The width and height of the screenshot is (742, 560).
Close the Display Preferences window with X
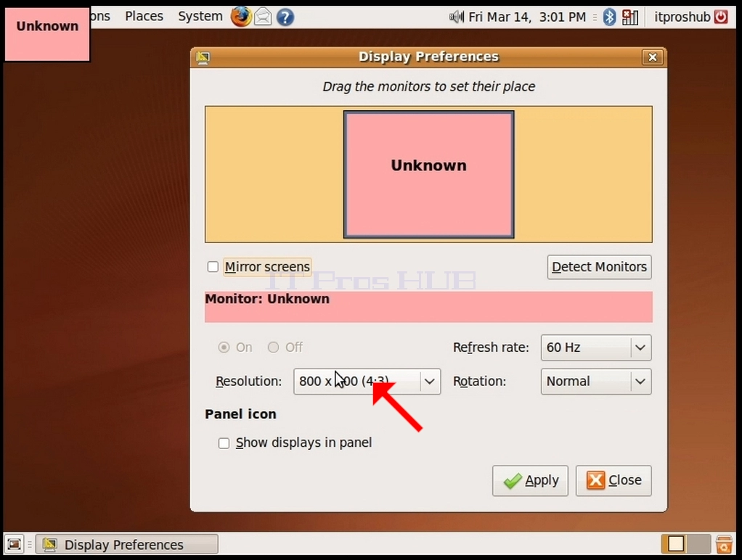(x=653, y=57)
